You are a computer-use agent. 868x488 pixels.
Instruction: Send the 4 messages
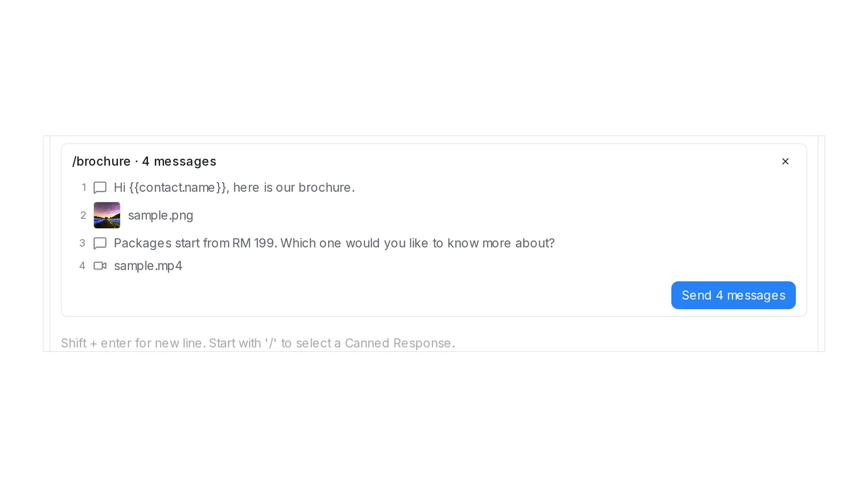point(733,295)
